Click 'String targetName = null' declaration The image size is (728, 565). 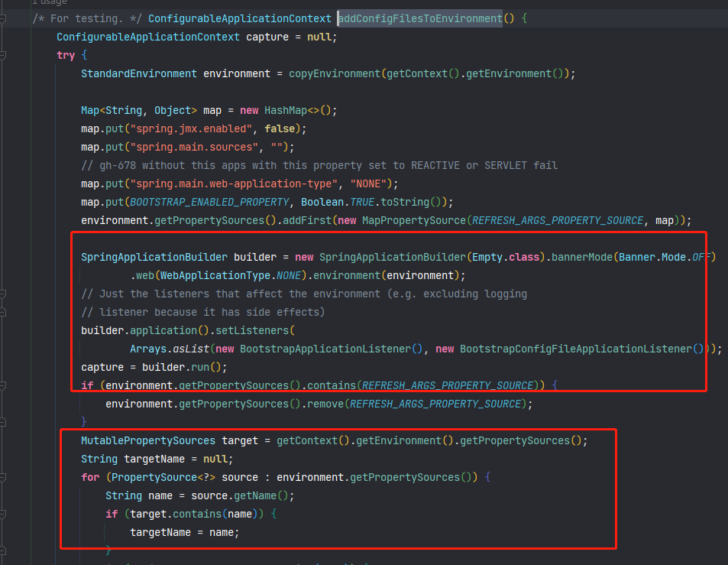(157, 459)
